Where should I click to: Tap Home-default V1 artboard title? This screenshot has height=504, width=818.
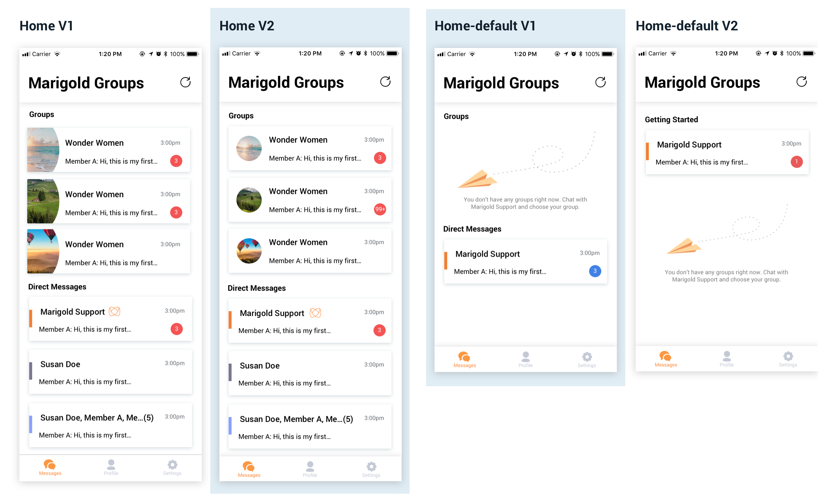click(x=485, y=26)
